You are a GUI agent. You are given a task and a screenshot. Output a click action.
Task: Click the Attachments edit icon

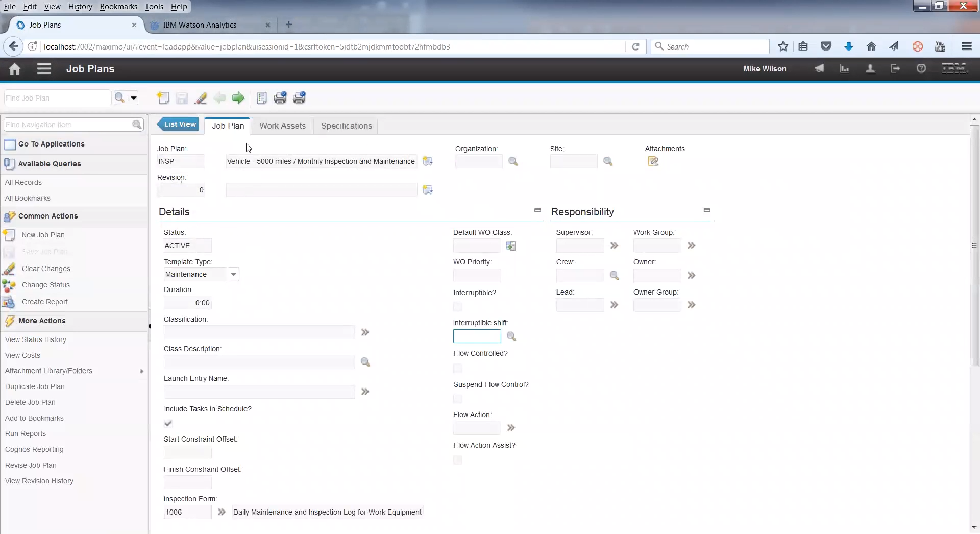point(653,162)
